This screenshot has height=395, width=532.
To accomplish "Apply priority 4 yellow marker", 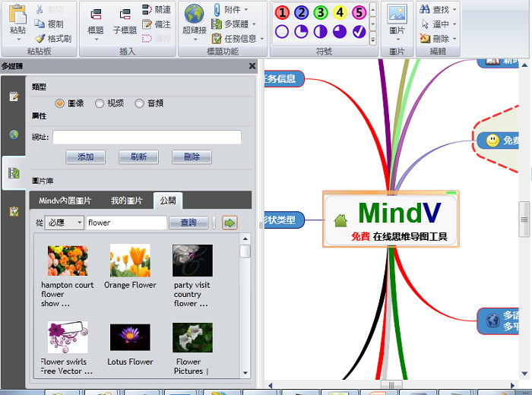I will [x=340, y=13].
